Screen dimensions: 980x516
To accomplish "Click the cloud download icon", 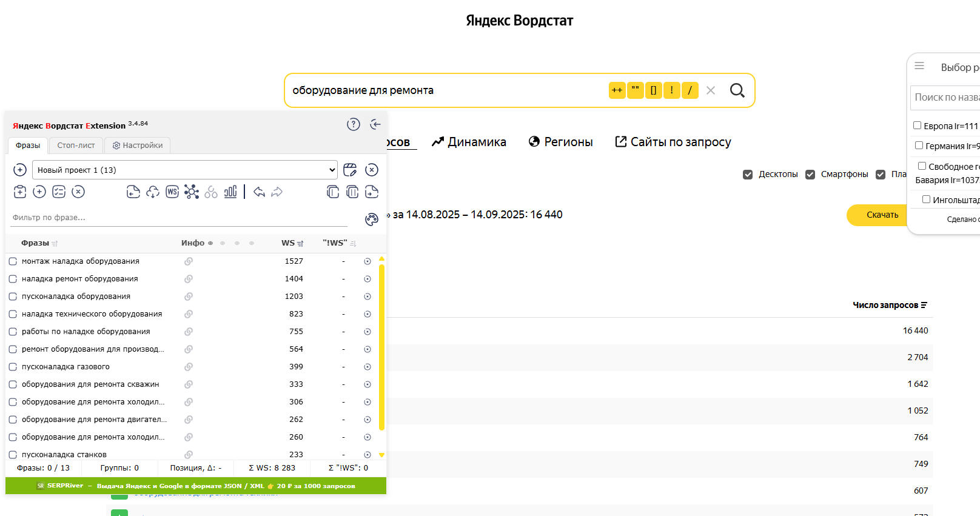I will [x=153, y=192].
